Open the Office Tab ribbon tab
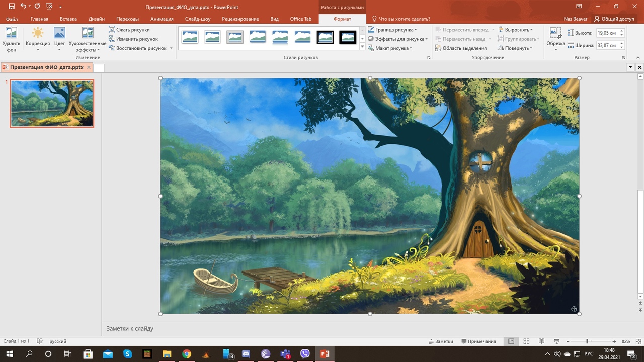The height and width of the screenshot is (362, 644). (301, 19)
